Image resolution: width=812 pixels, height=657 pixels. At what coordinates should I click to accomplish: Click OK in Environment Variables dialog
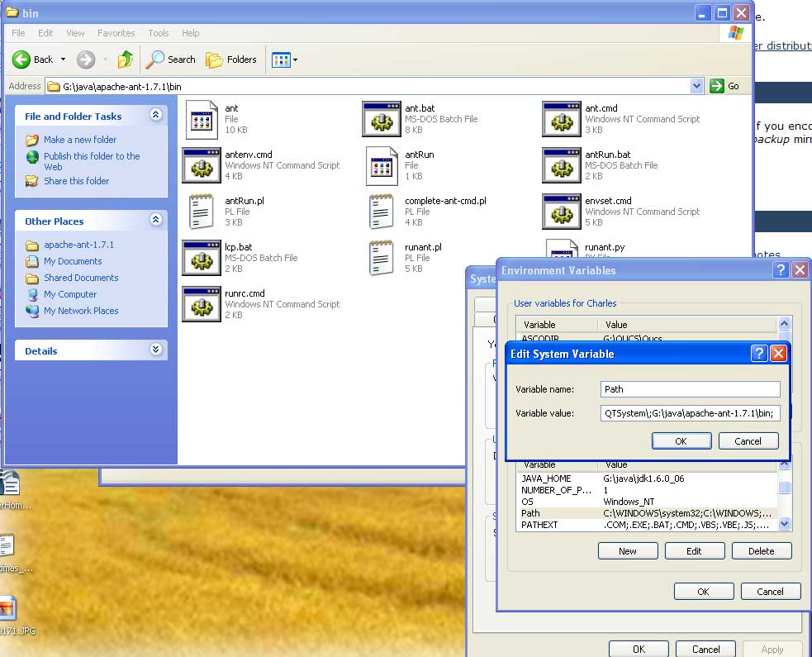703,591
